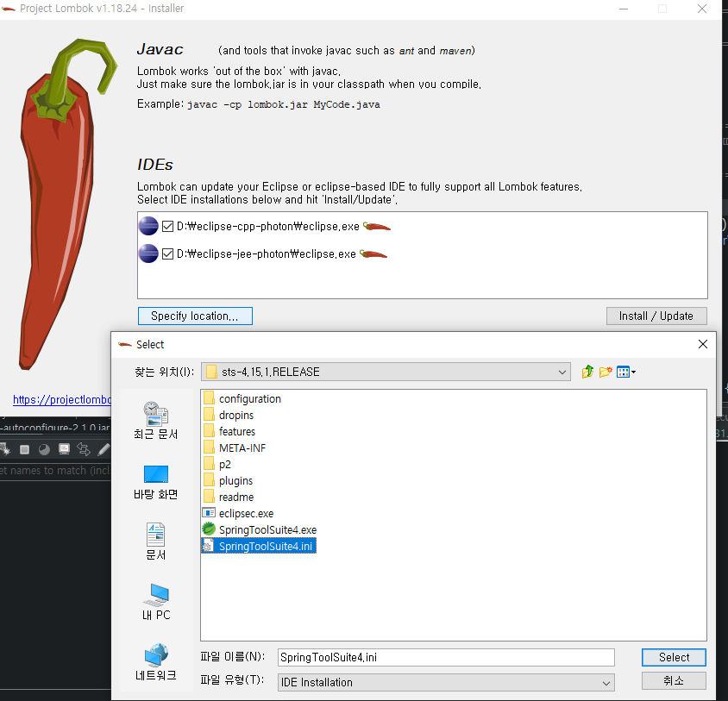Viewport: 728px width, 701px height.
Task: Click the Install / Update button
Action: pyautogui.click(x=656, y=316)
